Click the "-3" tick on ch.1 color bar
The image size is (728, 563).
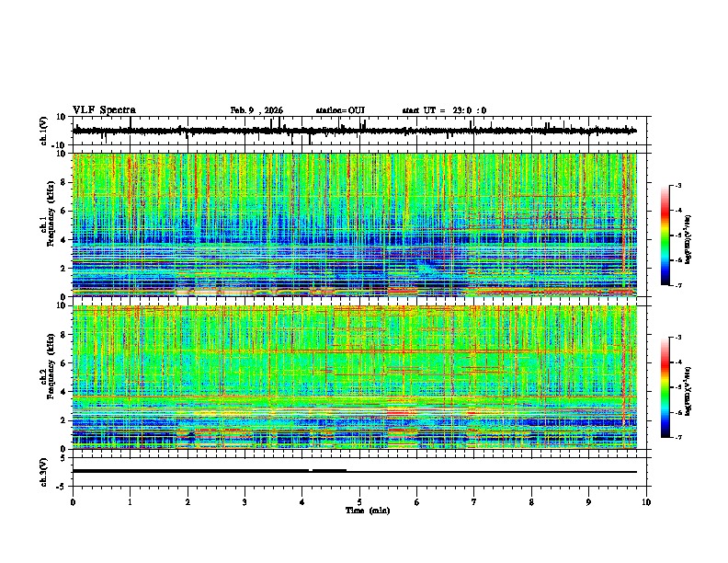click(x=678, y=186)
